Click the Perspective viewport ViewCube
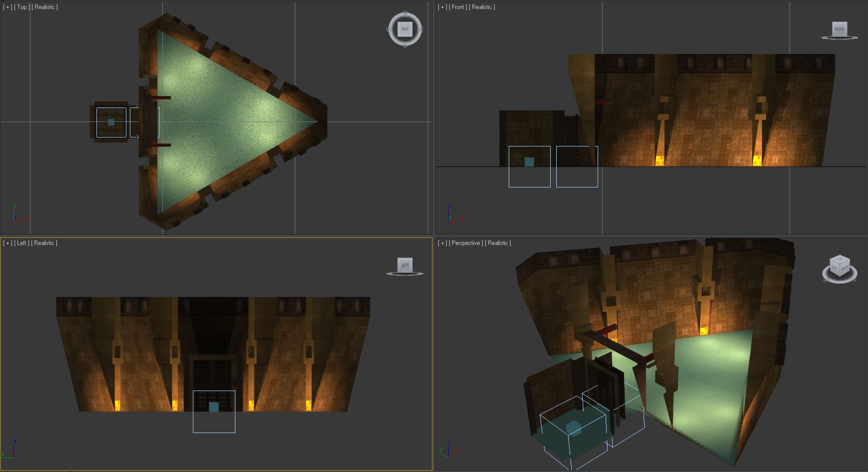Viewport: 868px width, 472px height. (x=839, y=266)
